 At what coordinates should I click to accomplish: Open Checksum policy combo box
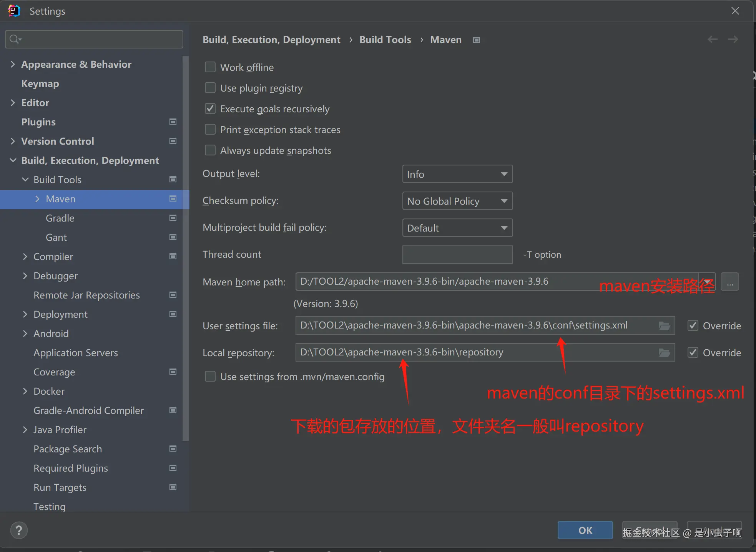click(x=457, y=201)
